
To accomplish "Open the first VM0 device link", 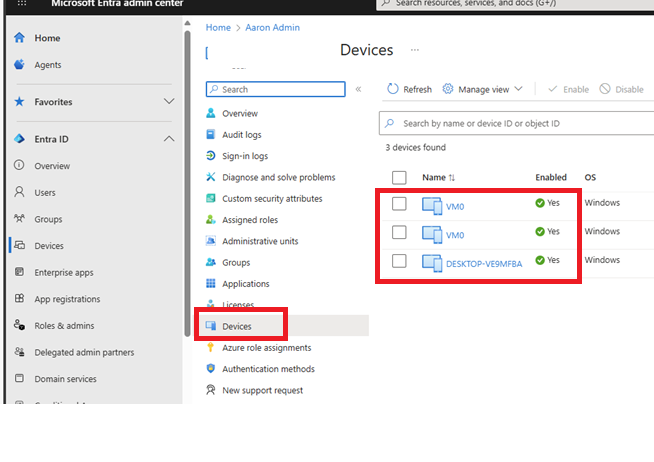I will 455,206.
